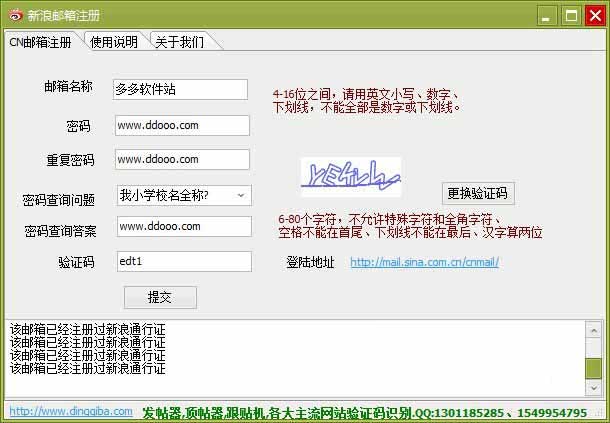The width and height of the screenshot is (610, 423).
Task: Click the 邮箱名称 label
Action: click(68, 86)
